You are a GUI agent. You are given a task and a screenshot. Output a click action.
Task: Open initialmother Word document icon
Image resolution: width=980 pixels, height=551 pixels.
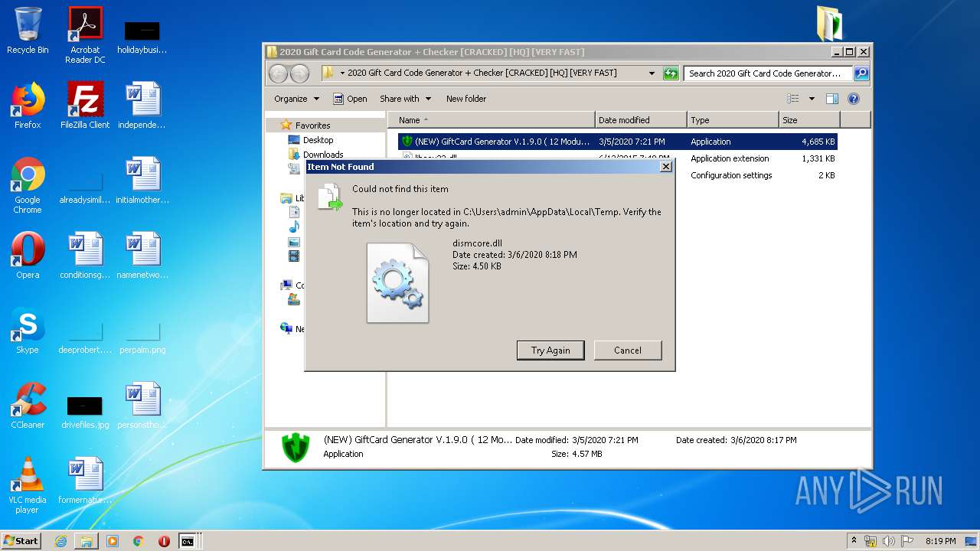[142, 181]
